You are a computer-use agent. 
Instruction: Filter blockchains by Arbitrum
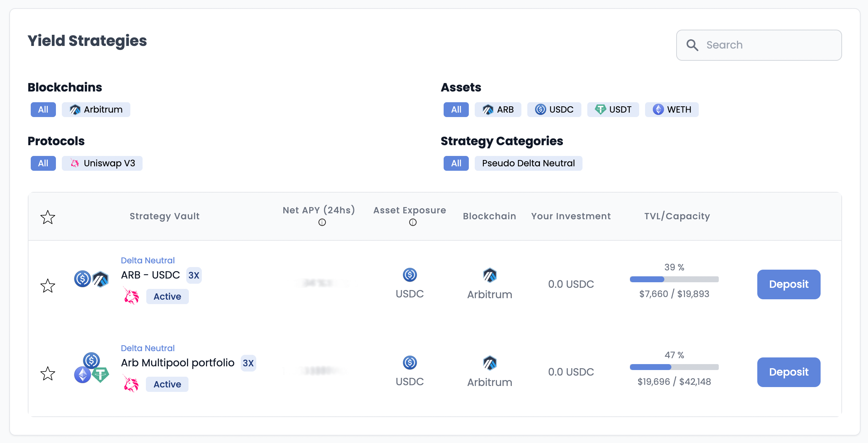click(96, 110)
